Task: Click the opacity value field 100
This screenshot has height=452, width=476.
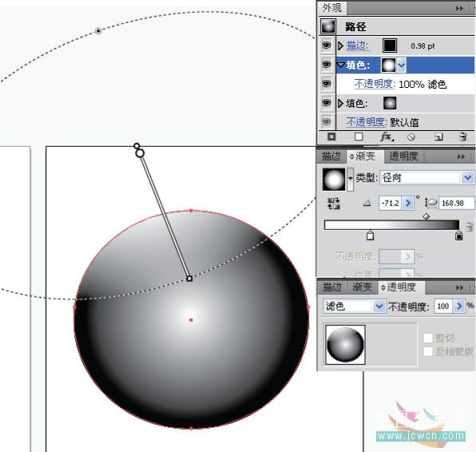Action: pyautogui.click(x=443, y=307)
